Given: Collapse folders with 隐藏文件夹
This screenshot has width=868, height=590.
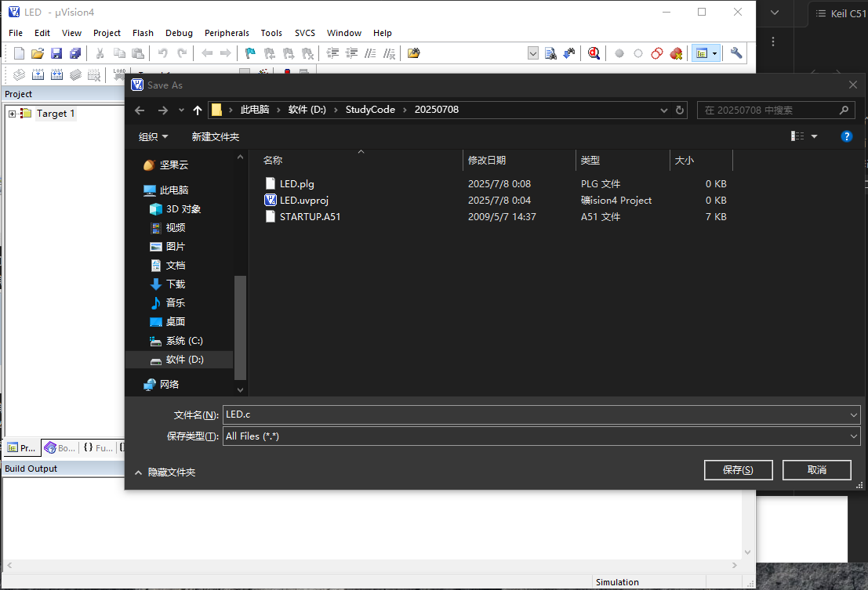Looking at the screenshot, I should click(165, 472).
